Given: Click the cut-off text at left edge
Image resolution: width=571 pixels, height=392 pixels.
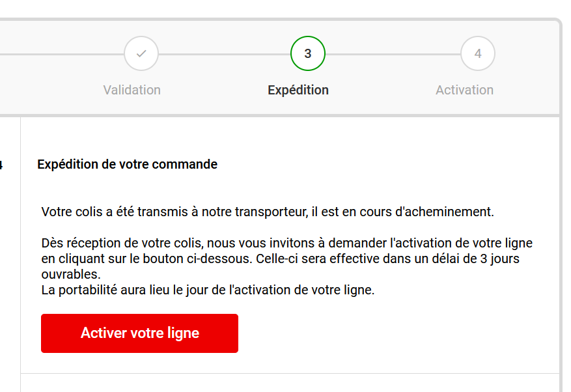Looking at the screenshot, I should (x=1, y=165).
